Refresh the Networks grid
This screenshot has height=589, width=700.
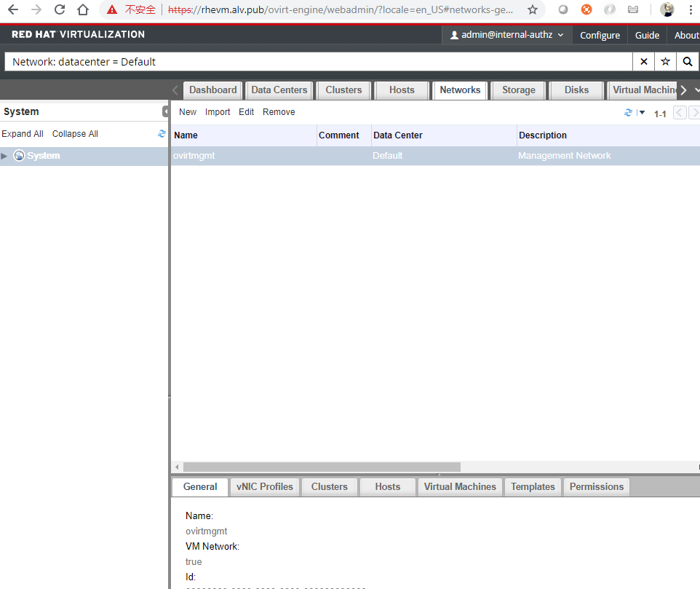(x=628, y=113)
